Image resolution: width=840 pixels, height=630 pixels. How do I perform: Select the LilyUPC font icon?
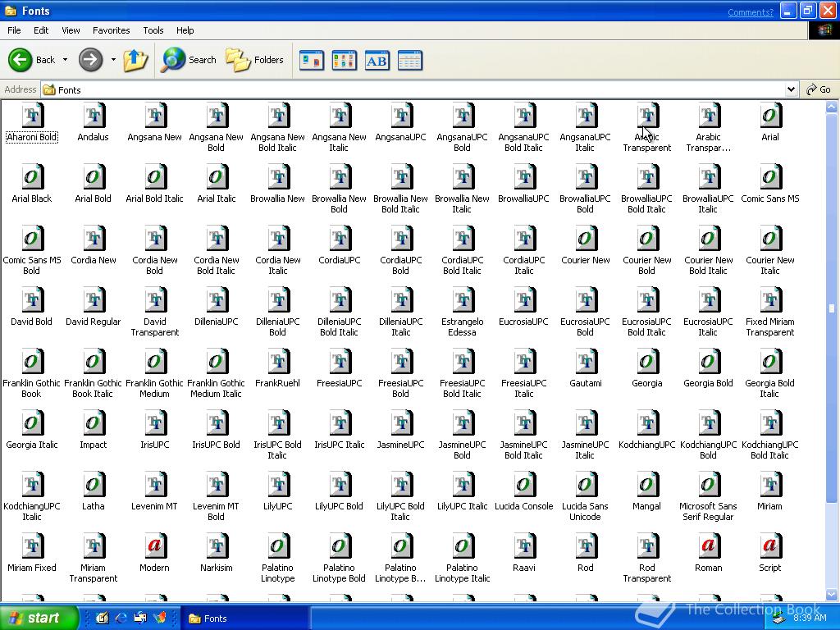click(277, 492)
